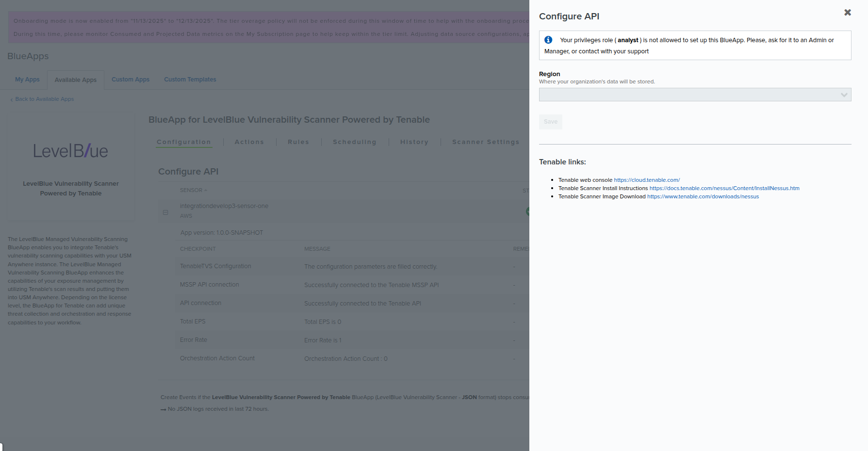The image size is (868, 451).
Task: View the History sub-tab
Action: click(x=414, y=142)
